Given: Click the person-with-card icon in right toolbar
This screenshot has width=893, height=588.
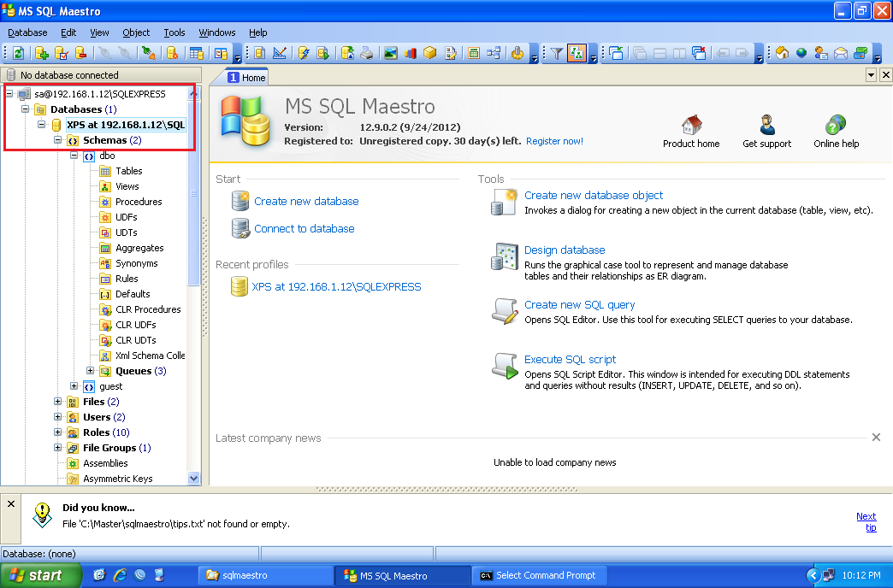Looking at the screenshot, I should [820, 54].
